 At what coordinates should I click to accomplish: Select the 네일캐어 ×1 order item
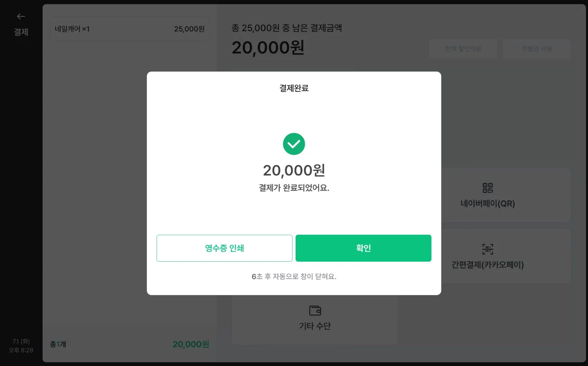point(129,29)
